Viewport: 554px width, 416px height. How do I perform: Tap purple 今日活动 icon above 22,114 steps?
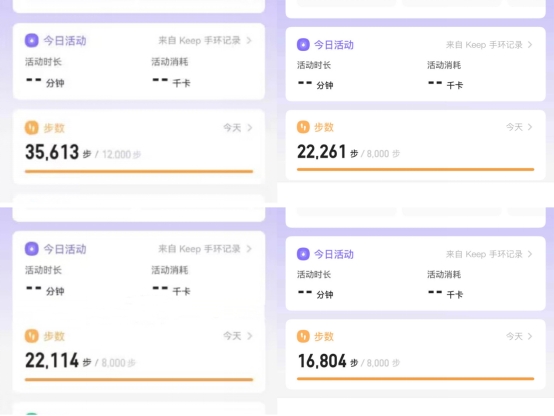click(x=31, y=249)
